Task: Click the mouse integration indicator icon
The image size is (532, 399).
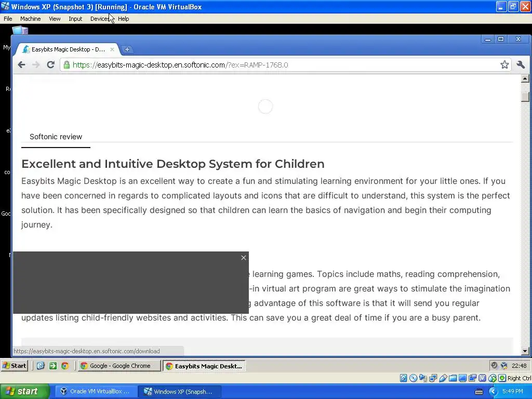Action: pos(493,378)
